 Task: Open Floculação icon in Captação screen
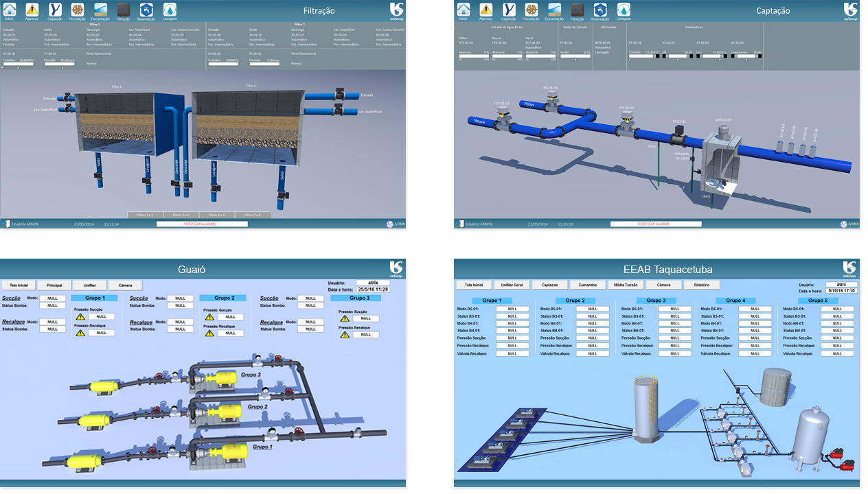[x=532, y=10]
